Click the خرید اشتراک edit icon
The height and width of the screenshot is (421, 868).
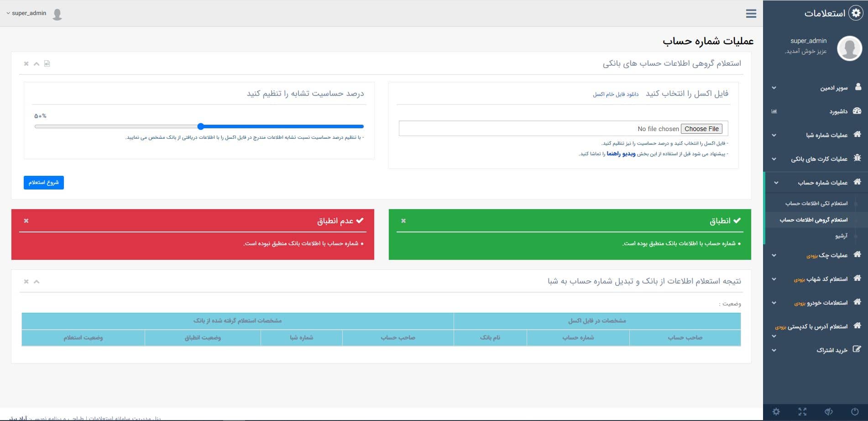point(857,349)
